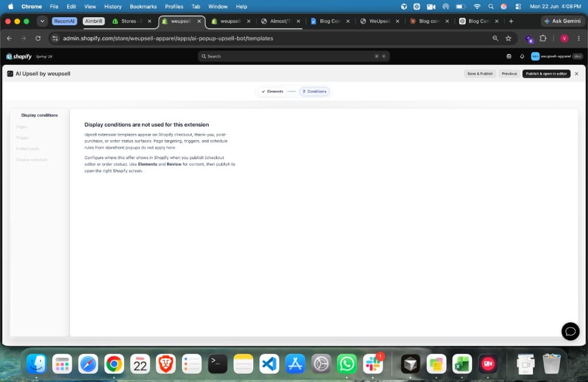Open Chrome zoom magnifier icon in address bar
This screenshot has width=588, height=382.
tap(496, 38)
